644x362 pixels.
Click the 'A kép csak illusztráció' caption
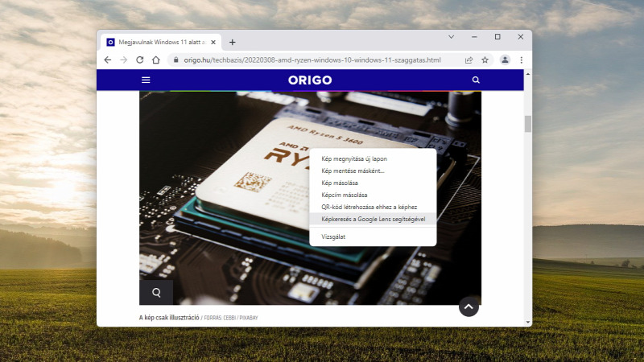(x=169, y=318)
